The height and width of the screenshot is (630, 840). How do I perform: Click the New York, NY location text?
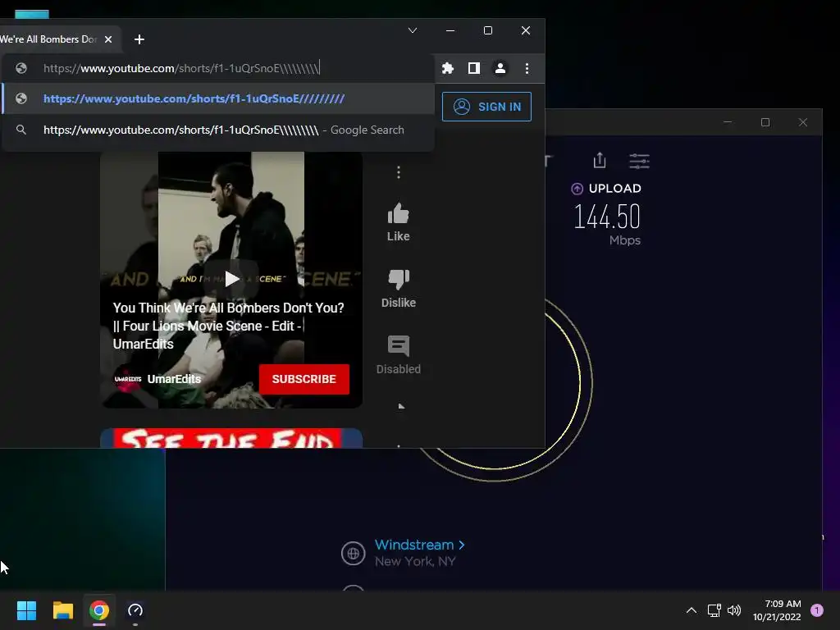pyautogui.click(x=415, y=561)
